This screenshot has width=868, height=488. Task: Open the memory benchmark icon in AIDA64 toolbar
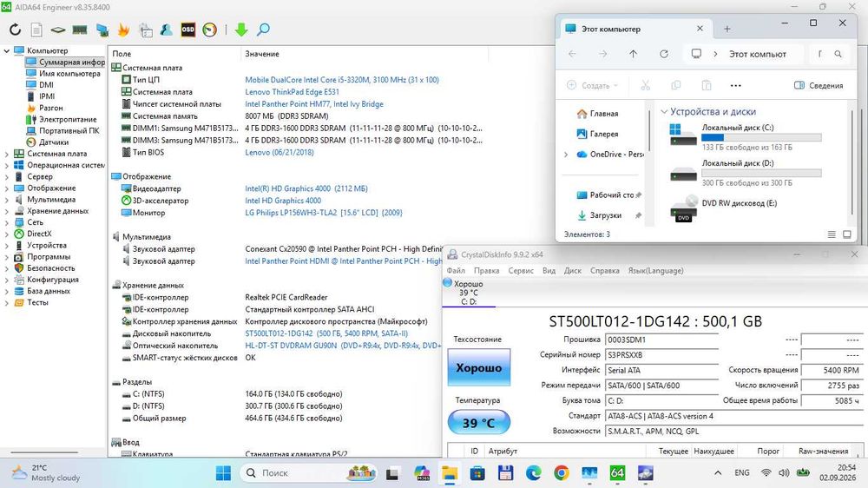click(x=80, y=30)
